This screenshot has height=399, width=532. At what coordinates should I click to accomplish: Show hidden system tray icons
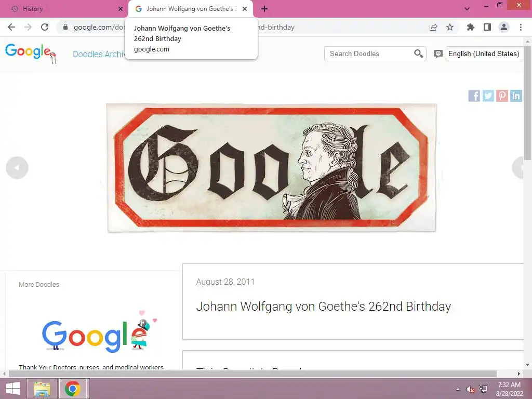(458, 389)
